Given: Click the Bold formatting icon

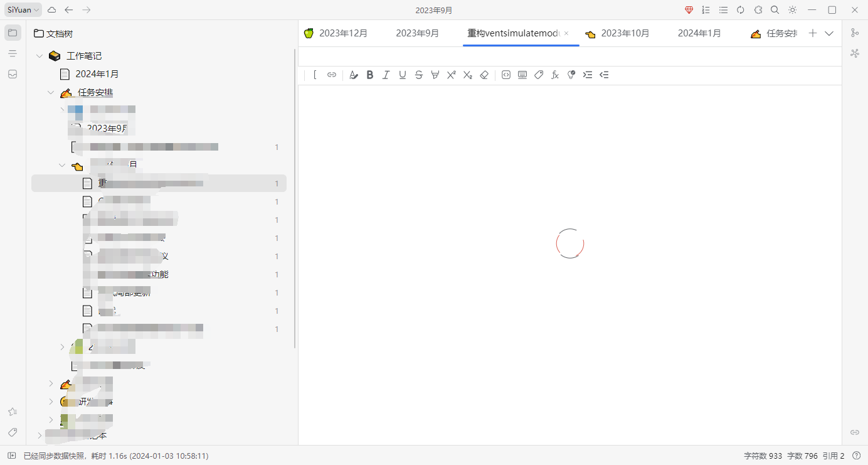Looking at the screenshot, I should point(370,75).
